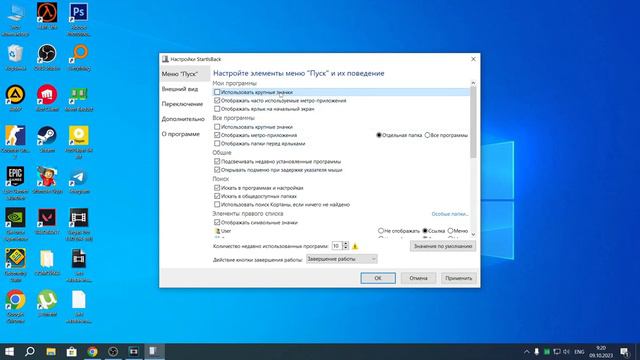
Task: Open the "Завершение работы" action dropdown
Action: click(342, 259)
